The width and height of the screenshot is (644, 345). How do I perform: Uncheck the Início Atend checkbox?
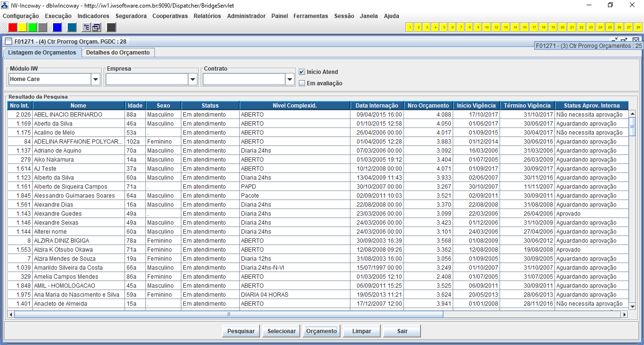click(x=302, y=72)
